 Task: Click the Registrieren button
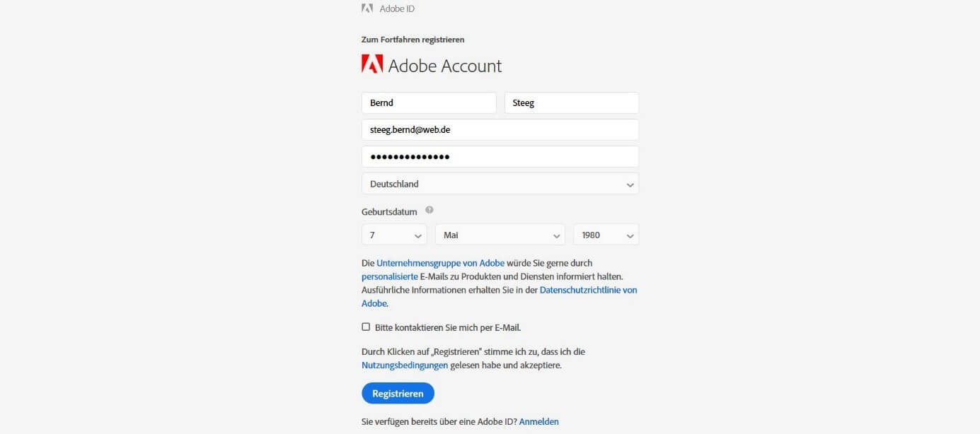[398, 393]
